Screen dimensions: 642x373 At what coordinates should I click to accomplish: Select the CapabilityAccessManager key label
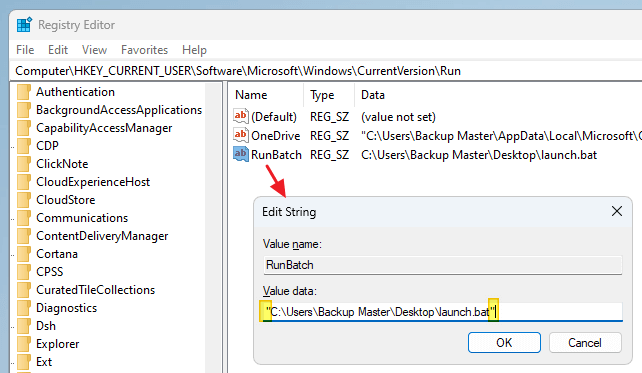(104, 128)
